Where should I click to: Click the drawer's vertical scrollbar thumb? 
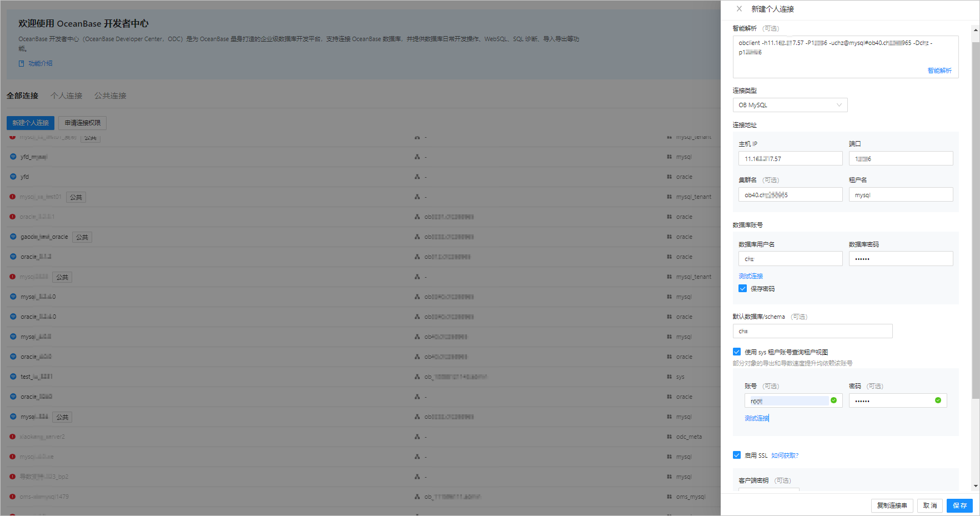click(x=976, y=220)
